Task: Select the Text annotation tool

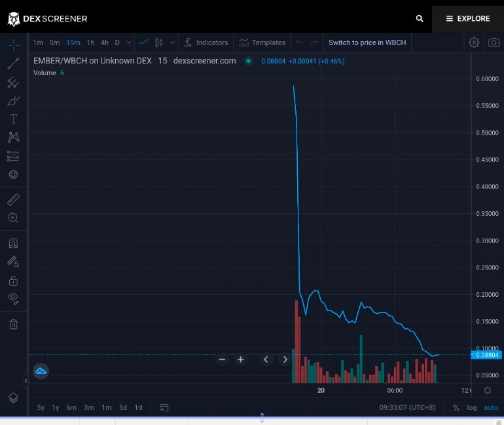Action: tap(13, 119)
